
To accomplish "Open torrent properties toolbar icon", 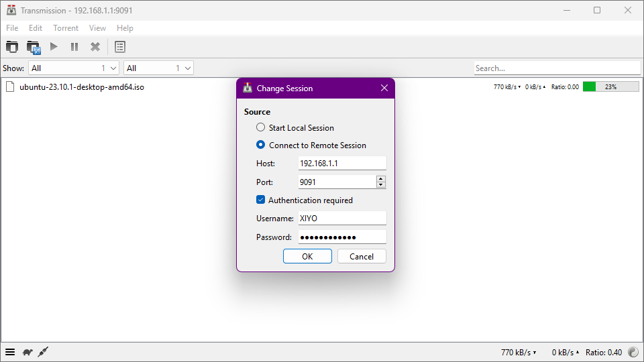I will pyautogui.click(x=120, y=47).
